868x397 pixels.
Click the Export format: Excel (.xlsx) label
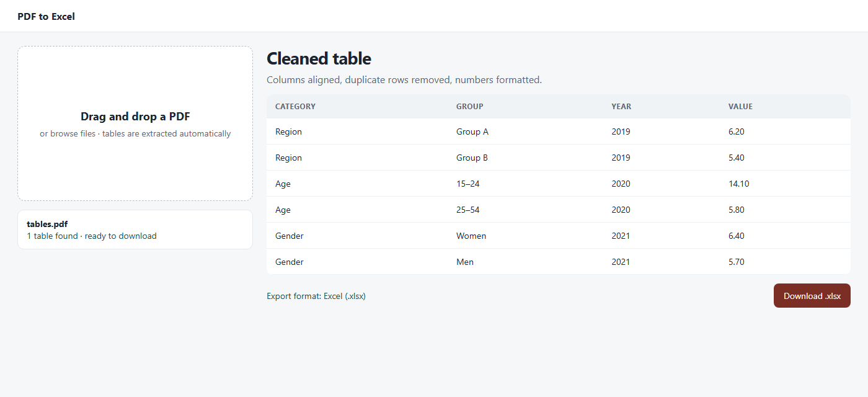(x=316, y=296)
